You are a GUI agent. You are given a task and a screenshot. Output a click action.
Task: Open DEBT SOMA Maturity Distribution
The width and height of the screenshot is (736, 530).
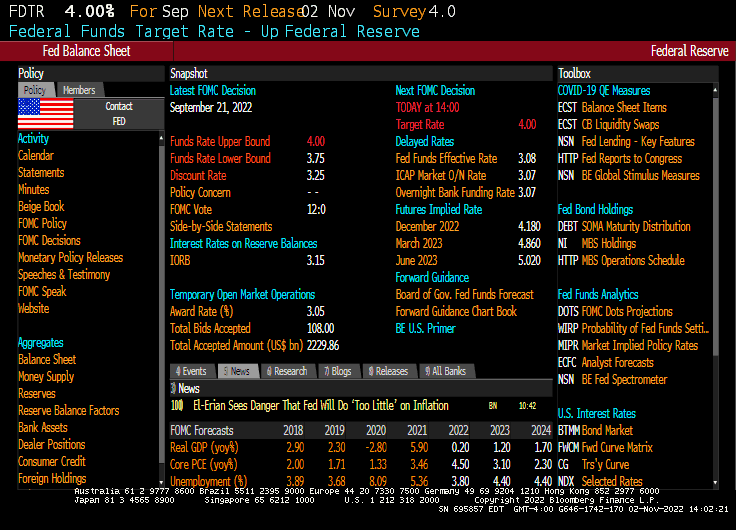click(x=624, y=226)
